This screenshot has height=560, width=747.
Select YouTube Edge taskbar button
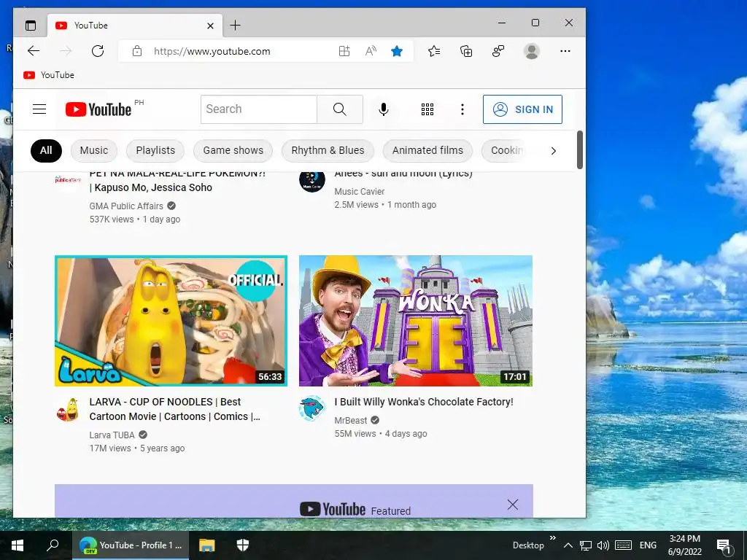(x=131, y=545)
